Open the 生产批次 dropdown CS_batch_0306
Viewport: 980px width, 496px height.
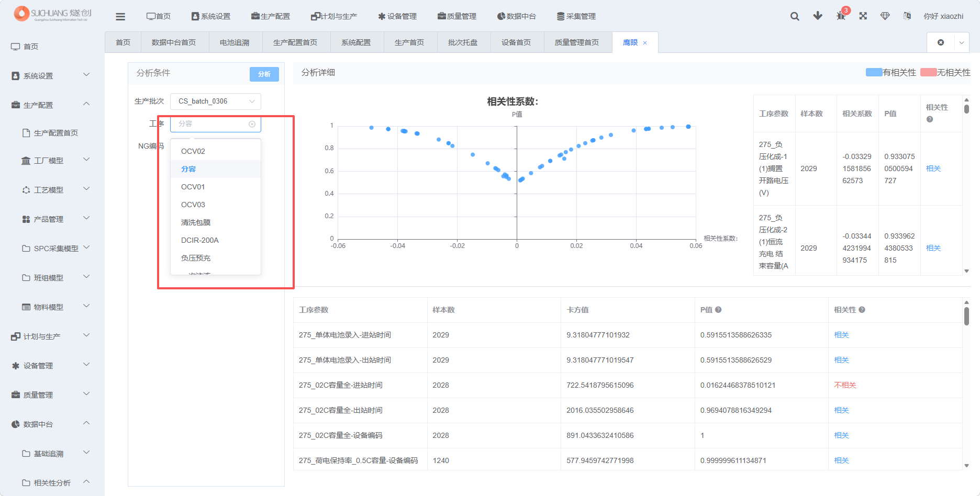[x=216, y=102]
